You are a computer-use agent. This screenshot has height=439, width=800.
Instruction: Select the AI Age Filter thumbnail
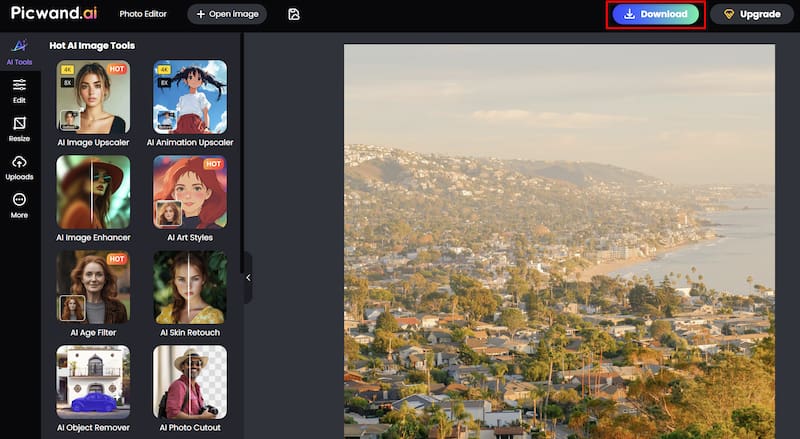pos(93,287)
